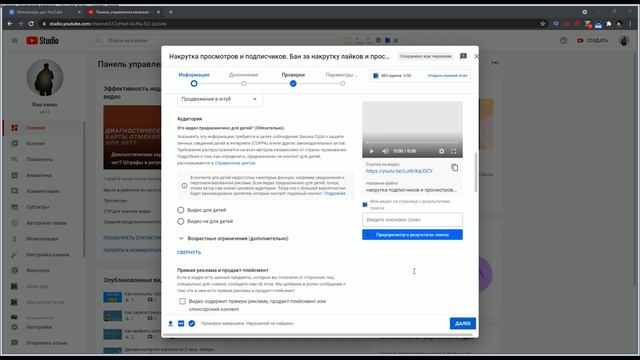Open Комментарии in the left sidebar

pyautogui.click(x=42, y=191)
